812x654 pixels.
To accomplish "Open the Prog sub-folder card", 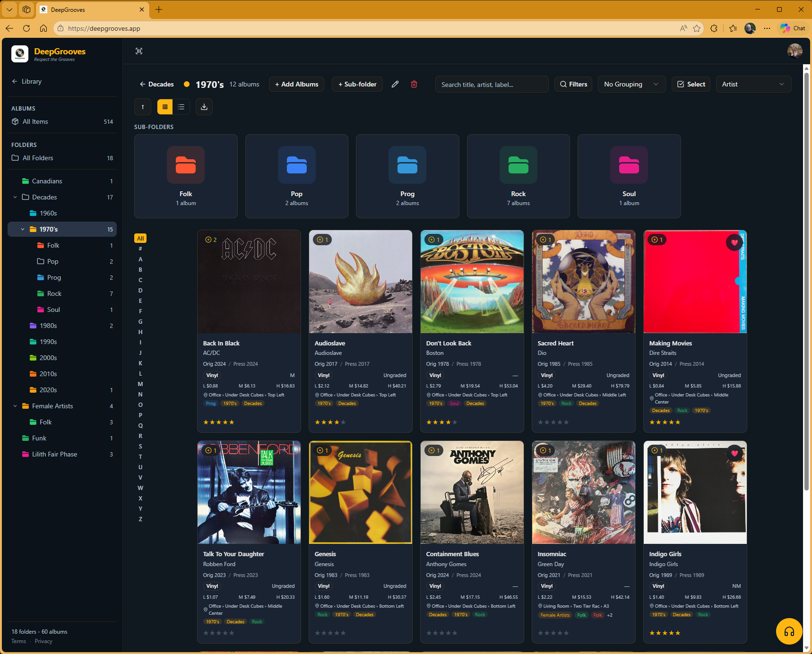I will 407,176.
